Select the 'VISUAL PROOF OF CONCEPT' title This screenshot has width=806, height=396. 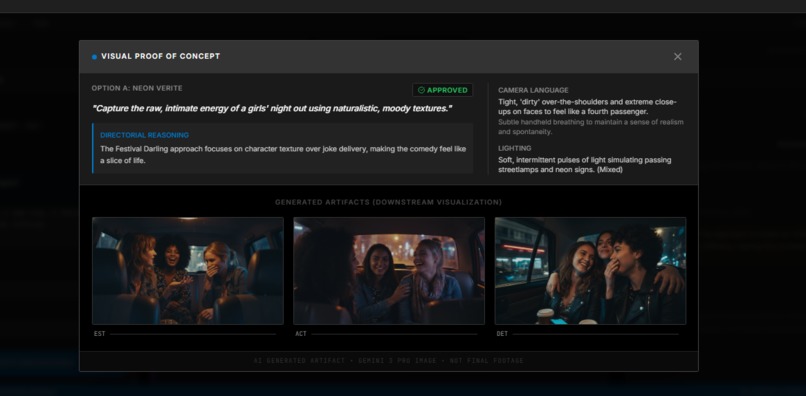coord(160,57)
